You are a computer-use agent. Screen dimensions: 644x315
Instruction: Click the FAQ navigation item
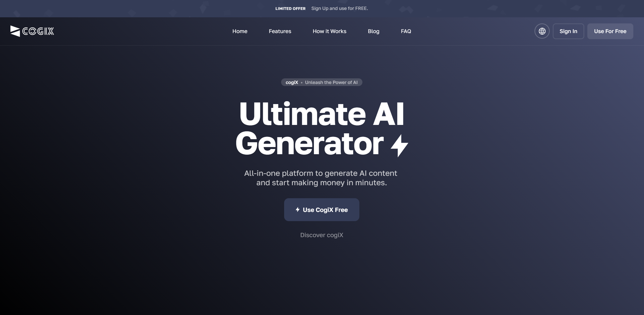(x=406, y=31)
